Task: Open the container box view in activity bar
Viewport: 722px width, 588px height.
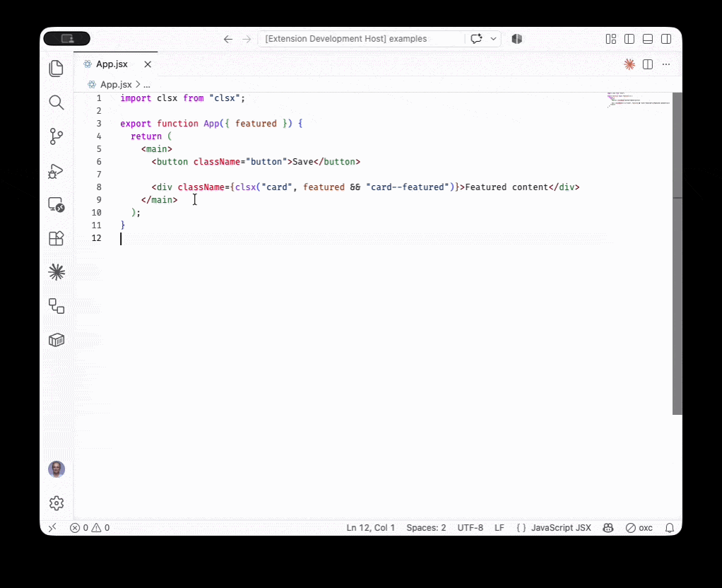Action: [57, 340]
